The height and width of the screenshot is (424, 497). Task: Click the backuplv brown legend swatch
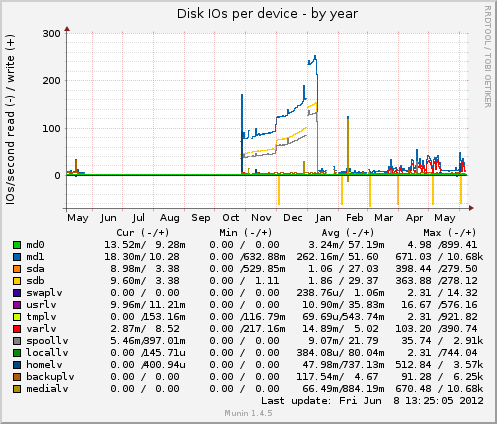[x=17, y=377]
